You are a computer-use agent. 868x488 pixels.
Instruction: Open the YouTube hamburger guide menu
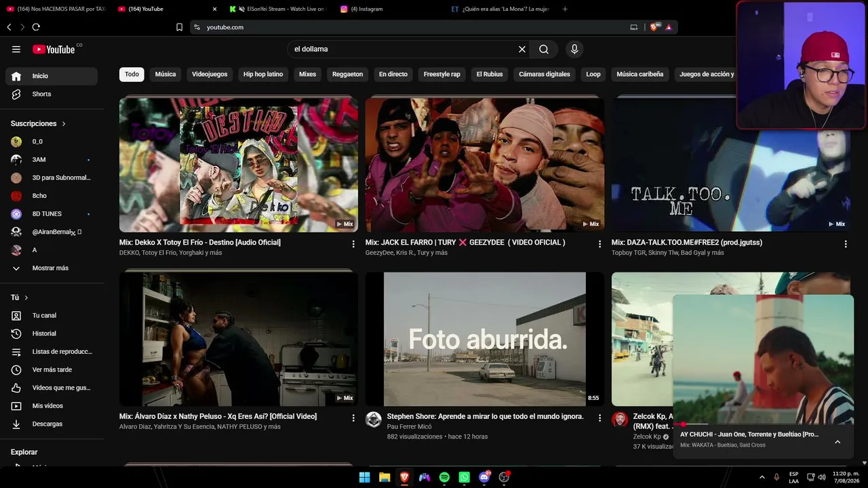(16, 49)
